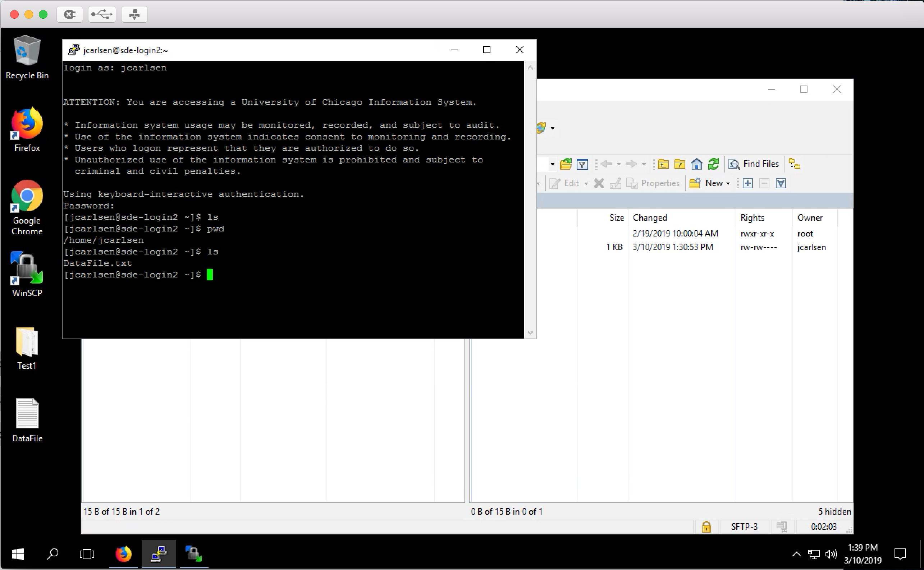
Task: Open the PuTTY window system menu icon
Action: click(x=74, y=50)
